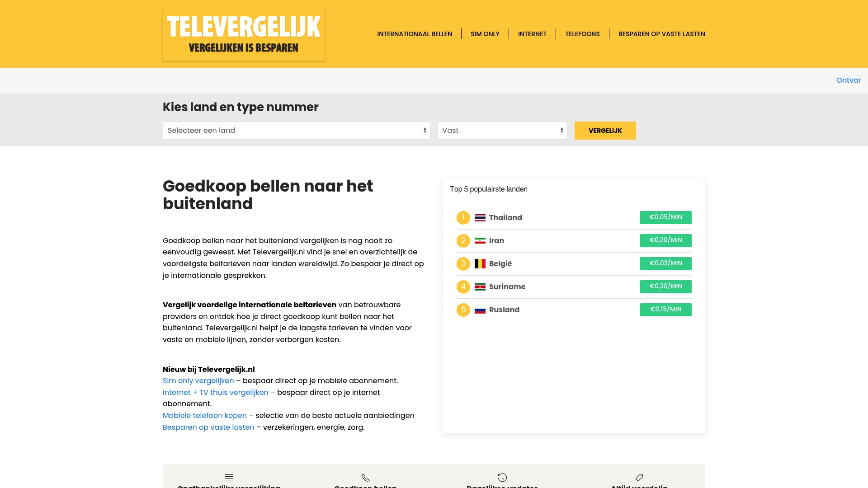Image resolution: width=868 pixels, height=488 pixels.
Task: Open the TELEFOONS menu
Action: pos(582,33)
